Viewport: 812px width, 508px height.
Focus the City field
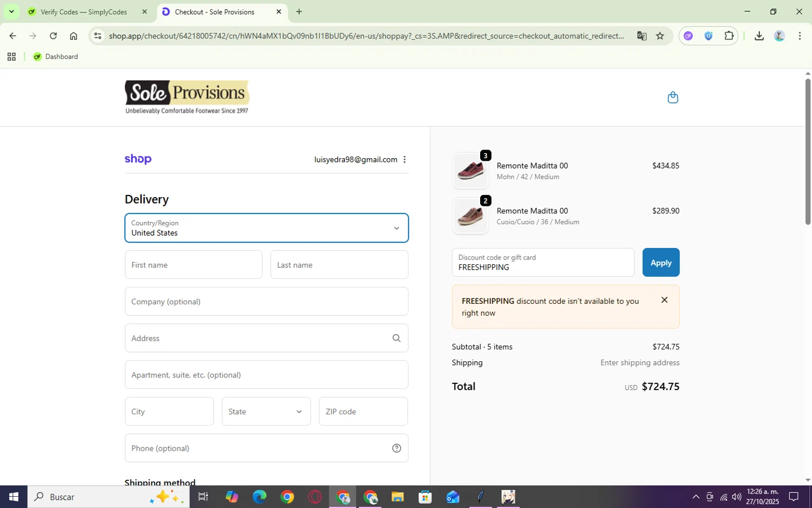169,412
